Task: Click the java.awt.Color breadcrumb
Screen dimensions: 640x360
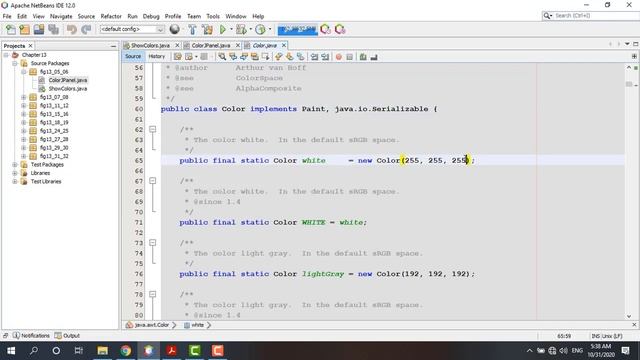Action: pos(151,325)
